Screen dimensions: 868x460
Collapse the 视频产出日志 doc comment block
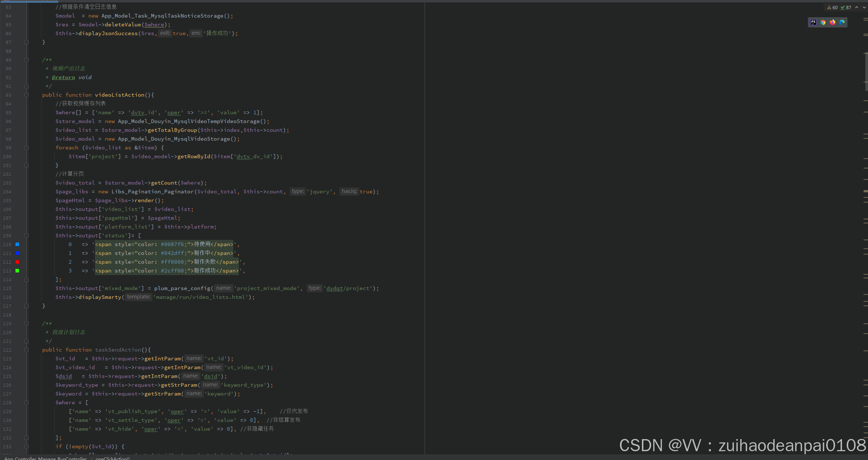(x=26, y=60)
